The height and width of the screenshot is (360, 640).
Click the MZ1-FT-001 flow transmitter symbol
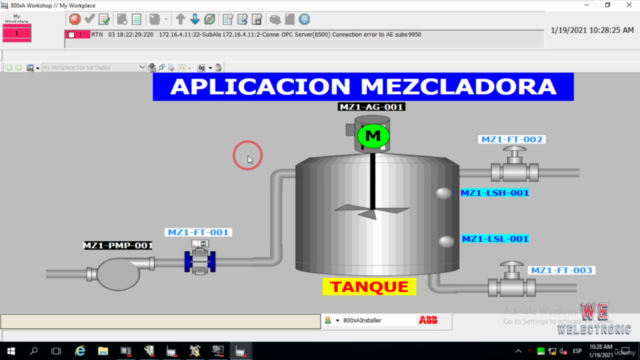(x=200, y=257)
